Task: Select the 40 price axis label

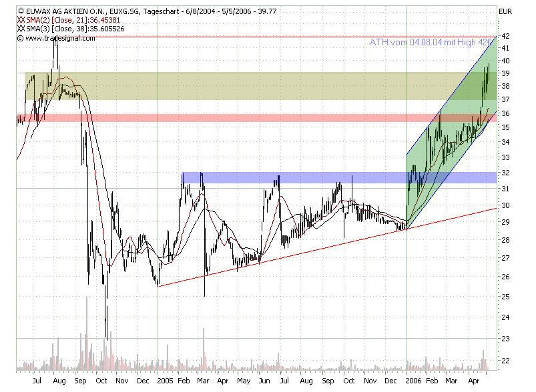Action: (505, 61)
